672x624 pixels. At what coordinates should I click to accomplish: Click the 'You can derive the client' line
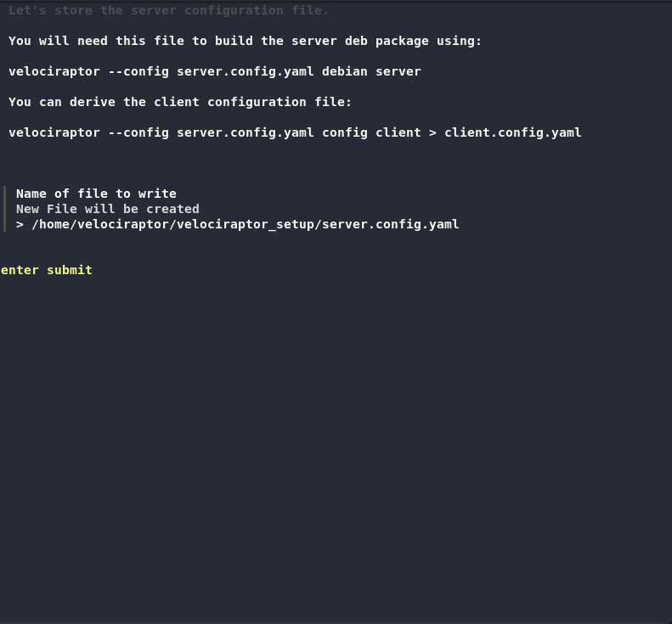pyautogui.click(x=180, y=102)
